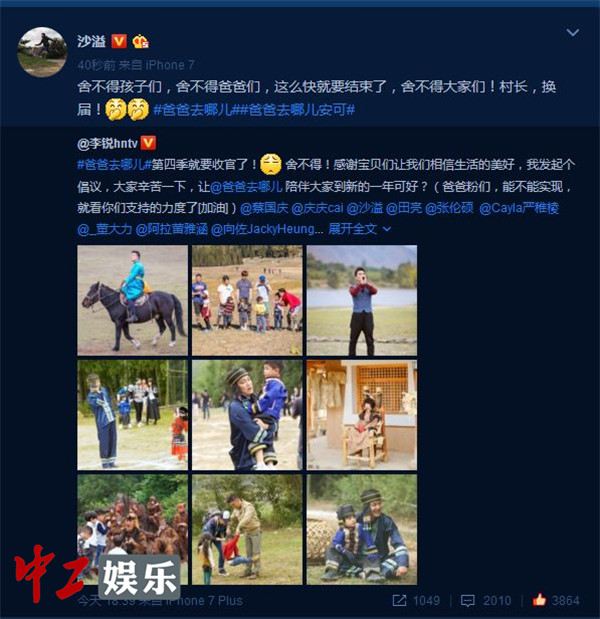Open the post options chevron at top right
The height and width of the screenshot is (619, 600).
pos(572,32)
